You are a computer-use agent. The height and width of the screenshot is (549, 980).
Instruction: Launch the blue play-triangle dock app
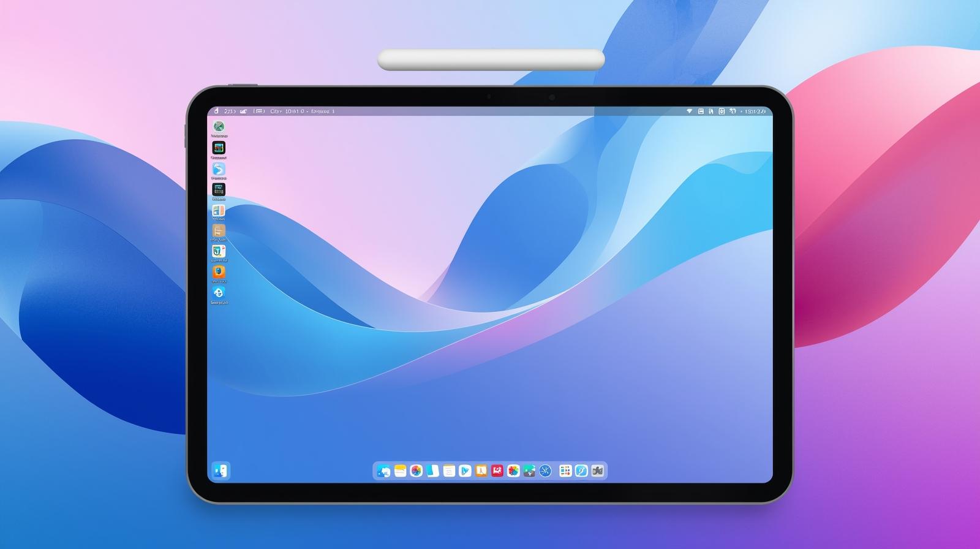point(465,471)
